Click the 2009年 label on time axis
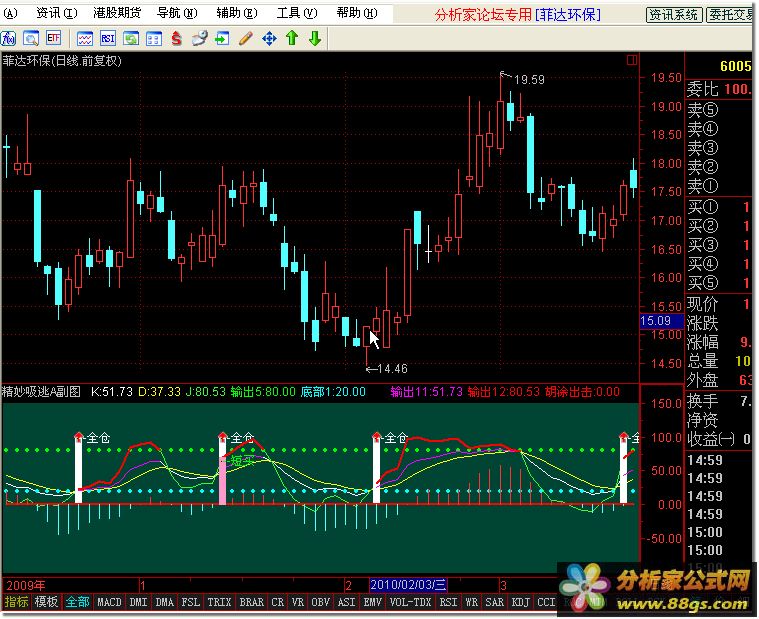 point(26,585)
